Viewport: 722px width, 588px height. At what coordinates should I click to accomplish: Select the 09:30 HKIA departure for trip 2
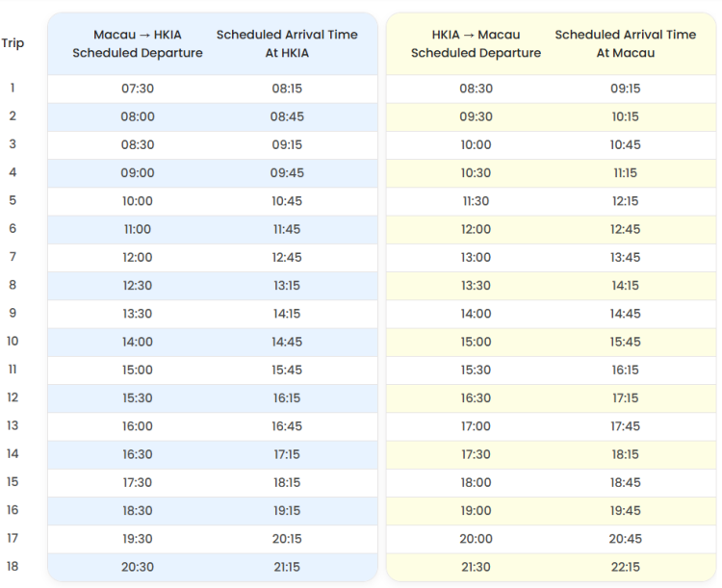[476, 116]
